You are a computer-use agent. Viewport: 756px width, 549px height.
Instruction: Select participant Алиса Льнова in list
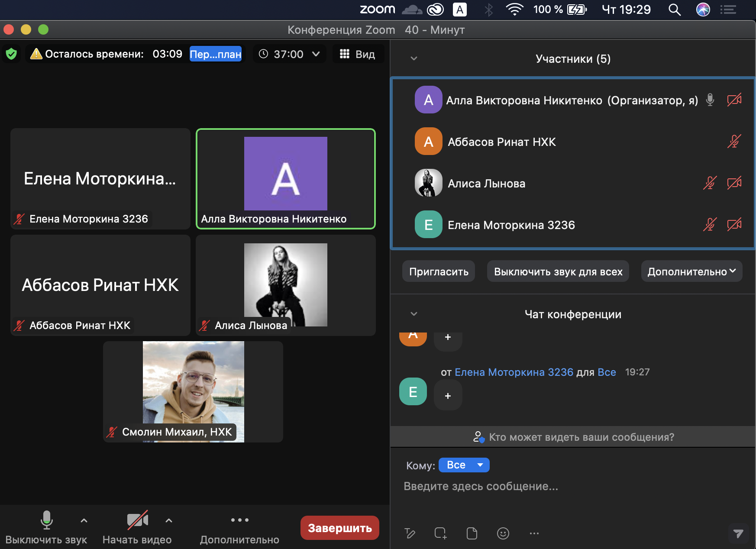click(x=573, y=183)
